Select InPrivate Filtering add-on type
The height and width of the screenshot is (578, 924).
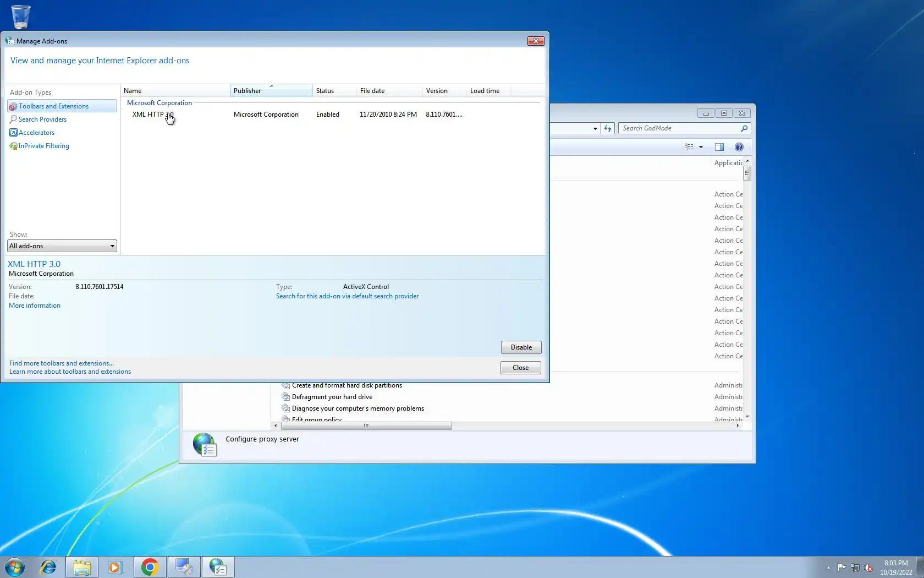tap(44, 146)
